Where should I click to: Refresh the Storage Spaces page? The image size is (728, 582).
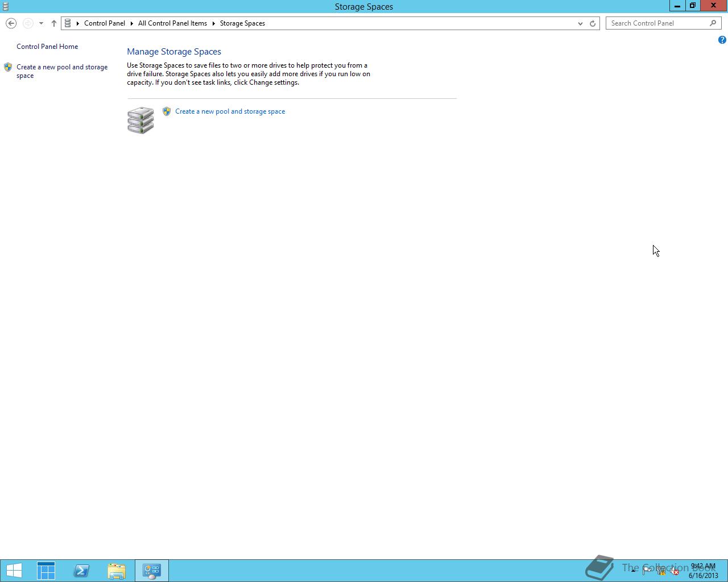pyautogui.click(x=593, y=23)
